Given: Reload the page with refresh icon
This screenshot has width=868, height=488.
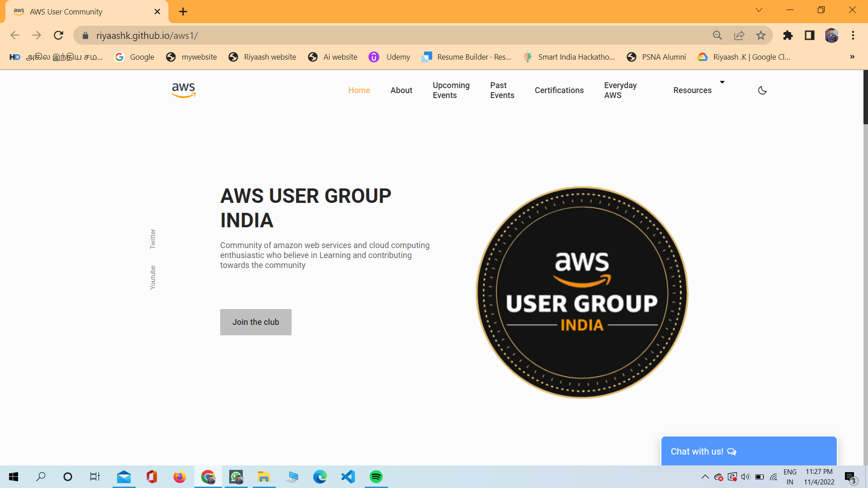Looking at the screenshot, I should coord(58,35).
